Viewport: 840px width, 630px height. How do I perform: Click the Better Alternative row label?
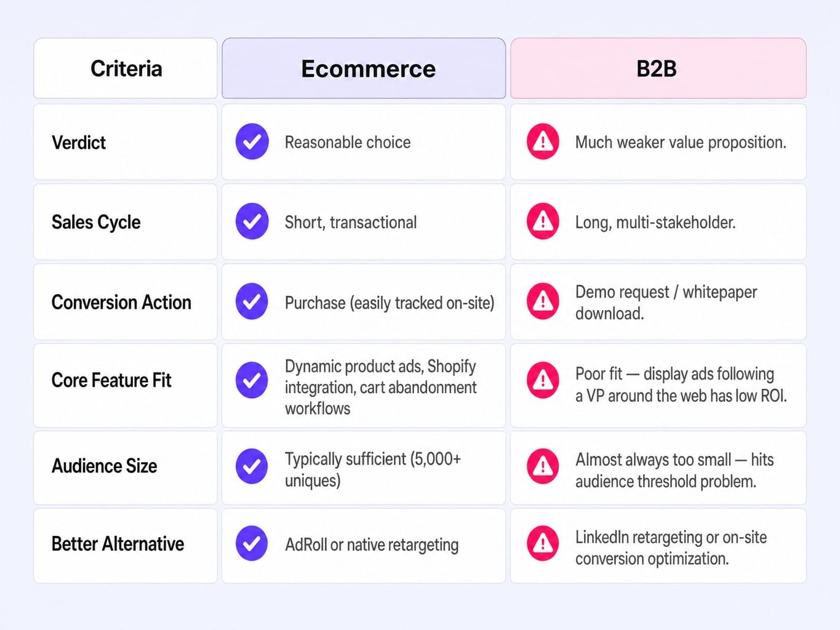(x=118, y=544)
